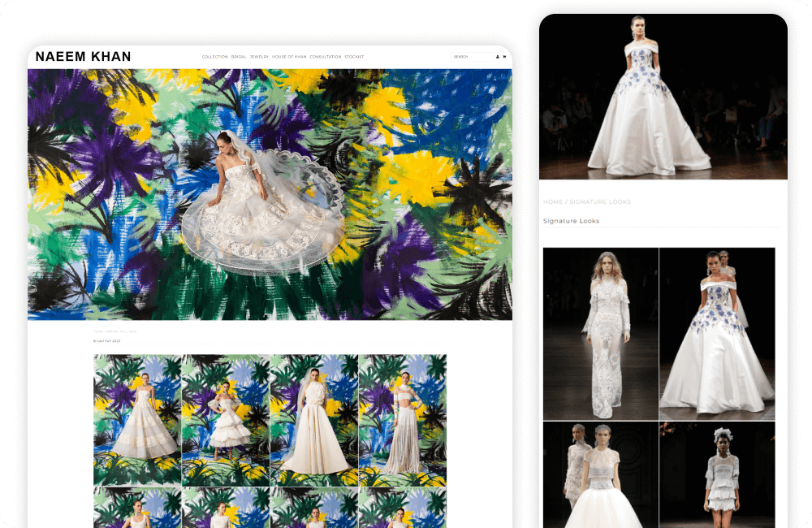The height and width of the screenshot is (528, 812).
Task: Click the bridal hero banner image
Action: [270, 194]
